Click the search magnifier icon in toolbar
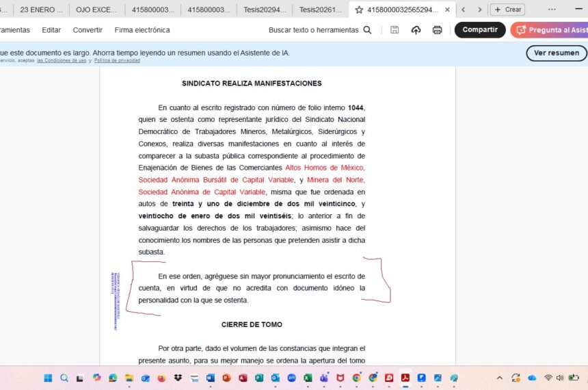Screen dimensions: 588x390 point(367,30)
